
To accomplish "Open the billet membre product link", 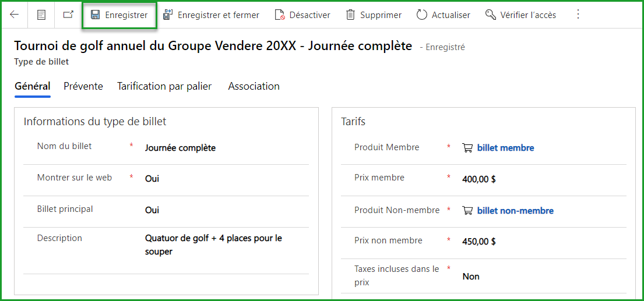I will tap(505, 148).
